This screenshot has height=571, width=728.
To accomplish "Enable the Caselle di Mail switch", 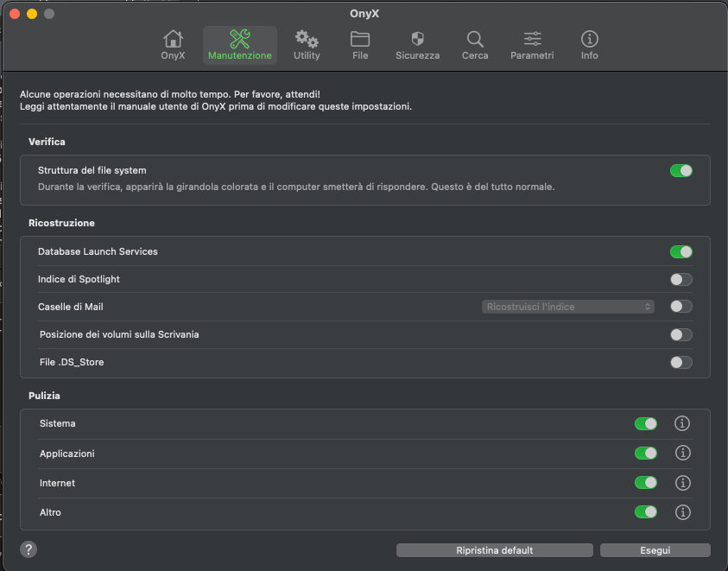I will pos(681,306).
